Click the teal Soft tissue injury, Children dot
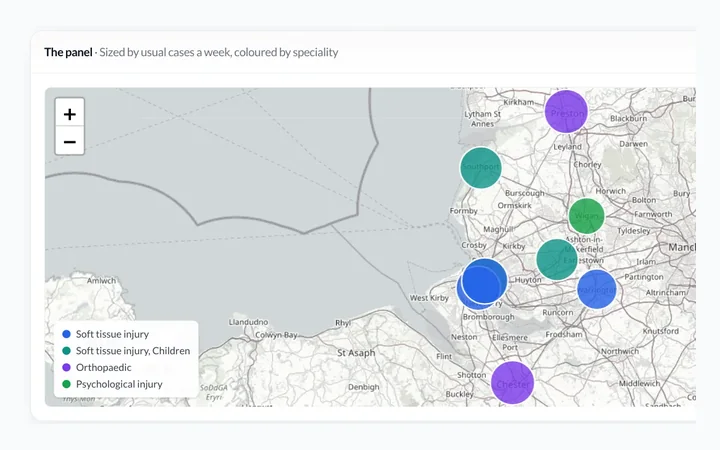The image size is (720, 450). click(x=67, y=351)
